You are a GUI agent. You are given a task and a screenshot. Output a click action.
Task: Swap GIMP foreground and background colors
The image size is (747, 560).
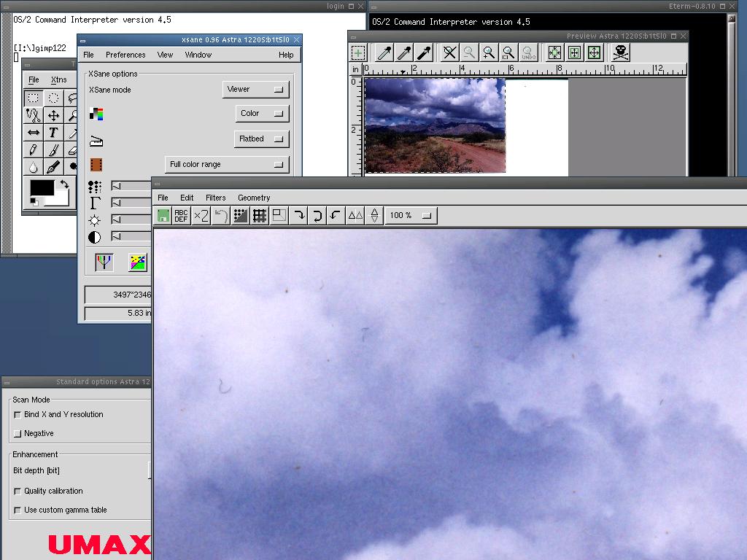tap(64, 184)
